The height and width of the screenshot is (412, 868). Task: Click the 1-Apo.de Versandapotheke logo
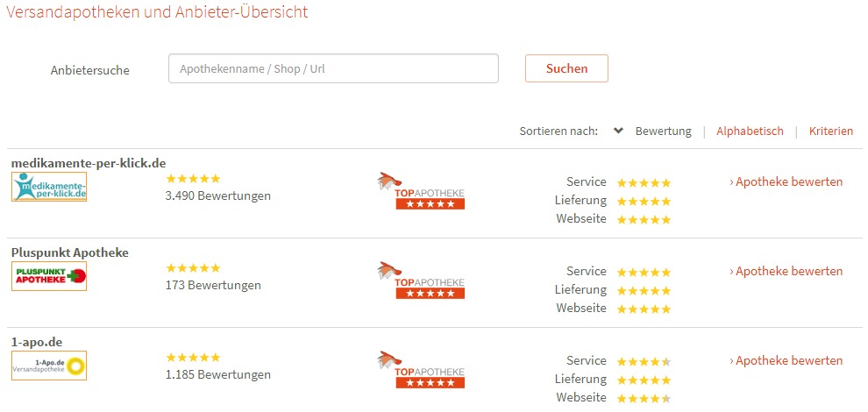click(x=49, y=366)
